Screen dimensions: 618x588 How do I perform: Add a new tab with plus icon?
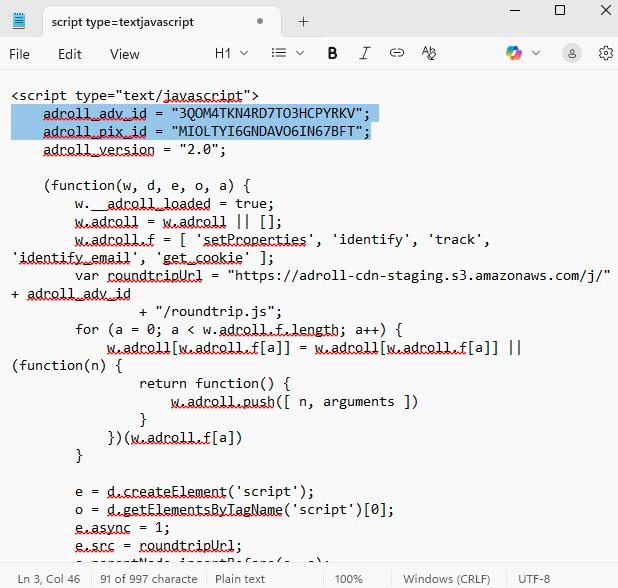303,21
